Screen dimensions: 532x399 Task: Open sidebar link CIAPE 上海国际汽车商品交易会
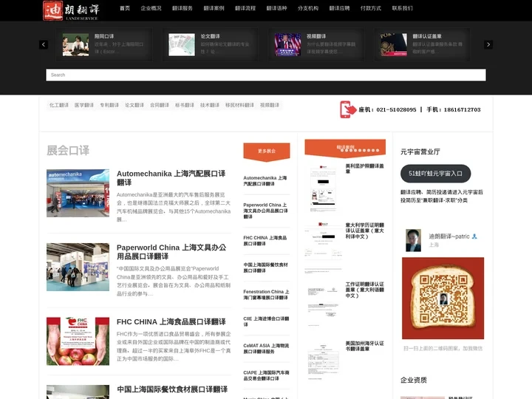[266, 375]
